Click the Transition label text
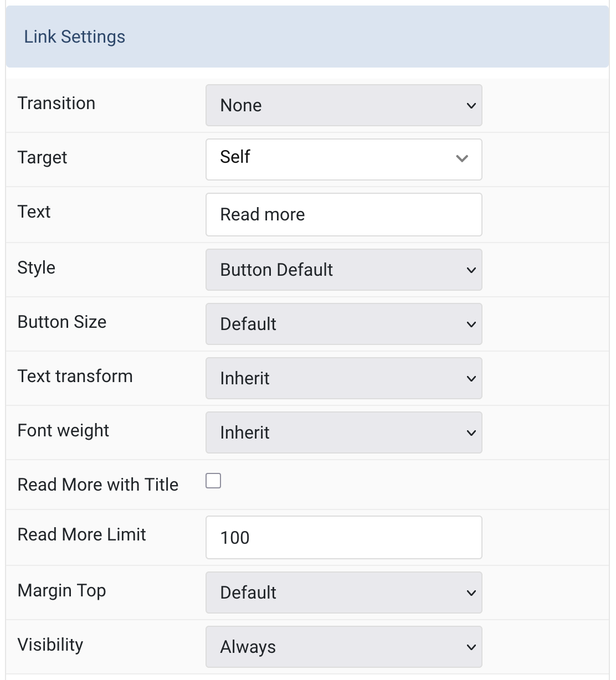Image resolution: width=616 pixels, height=680 pixels. pos(57,103)
